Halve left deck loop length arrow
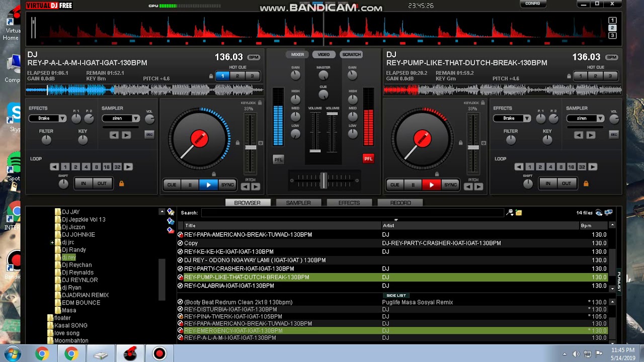Image resolution: width=644 pixels, height=362 pixels. point(54,167)
